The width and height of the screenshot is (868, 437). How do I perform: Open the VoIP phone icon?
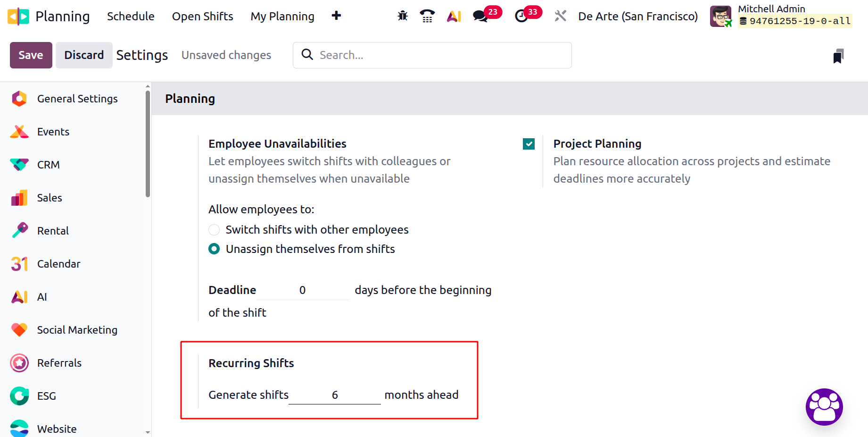[x=427, y=16]
